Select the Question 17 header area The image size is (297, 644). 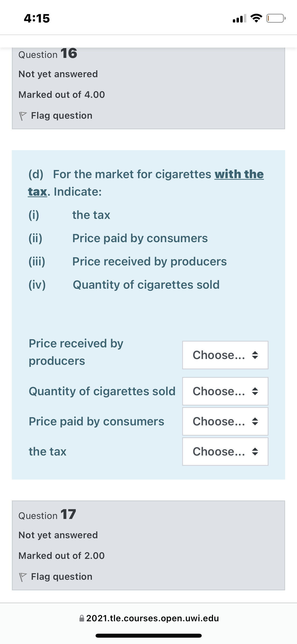tap(47, 515)
